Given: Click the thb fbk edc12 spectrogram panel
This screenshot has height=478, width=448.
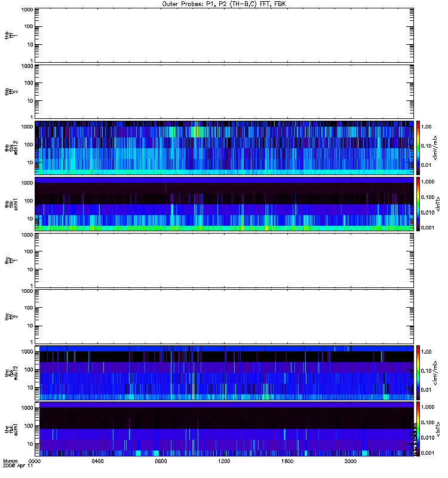Looking at the screenshot, I should coord(225,148).
